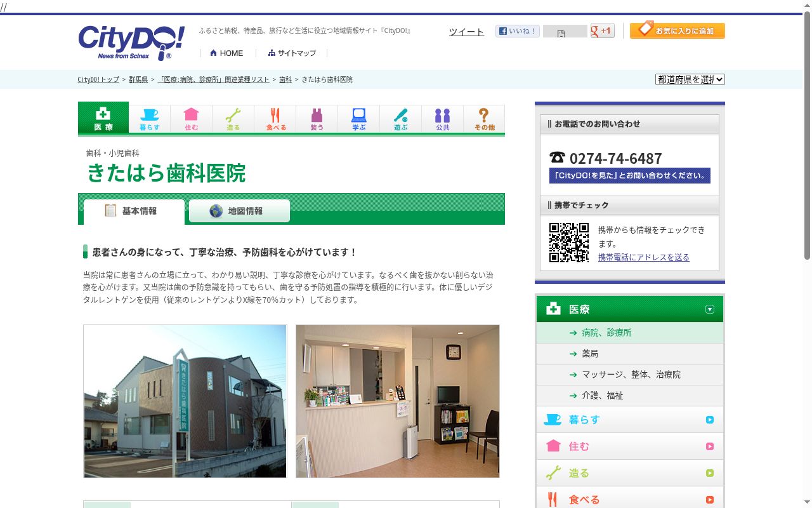Click the ツイート link
The width and height of the screenshot is (812, 508).
tap(466, 32)
